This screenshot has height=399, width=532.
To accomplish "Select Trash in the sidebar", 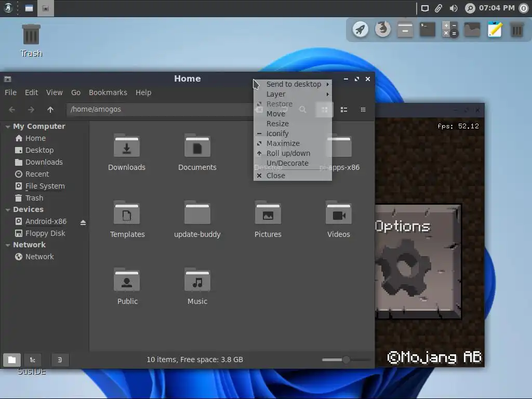I will click(x=34, y=198).
